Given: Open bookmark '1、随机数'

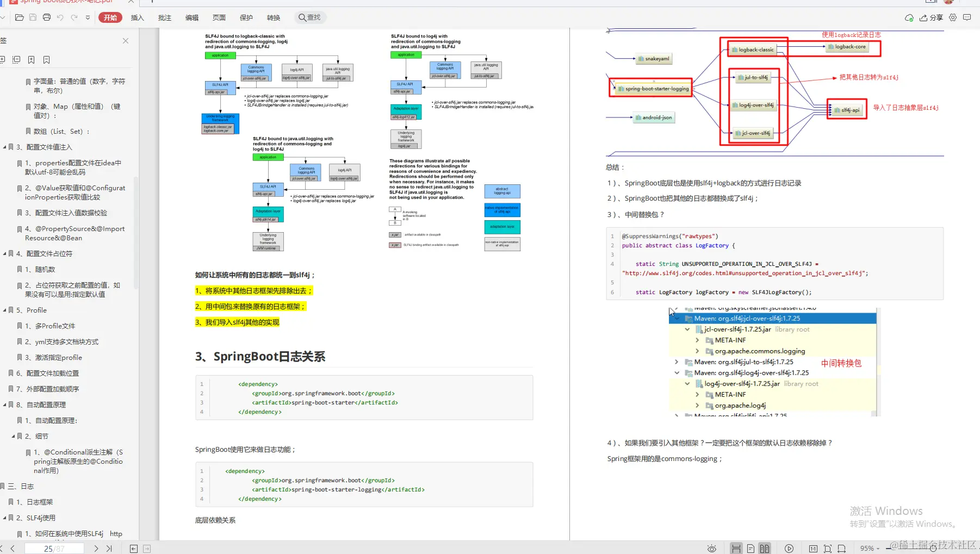Looking at the screenshot, I should pyautogui.click(x=40, y=270).
